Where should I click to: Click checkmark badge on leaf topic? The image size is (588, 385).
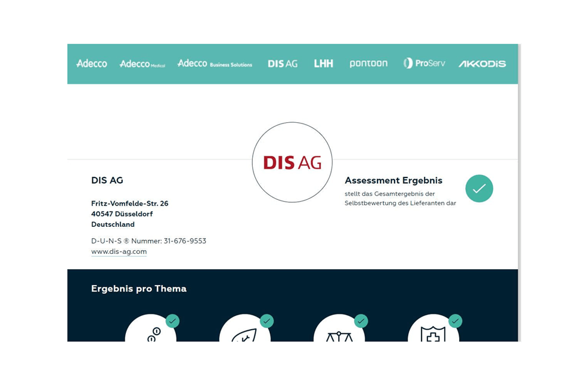pyautogui.click(x=266, y=321)
